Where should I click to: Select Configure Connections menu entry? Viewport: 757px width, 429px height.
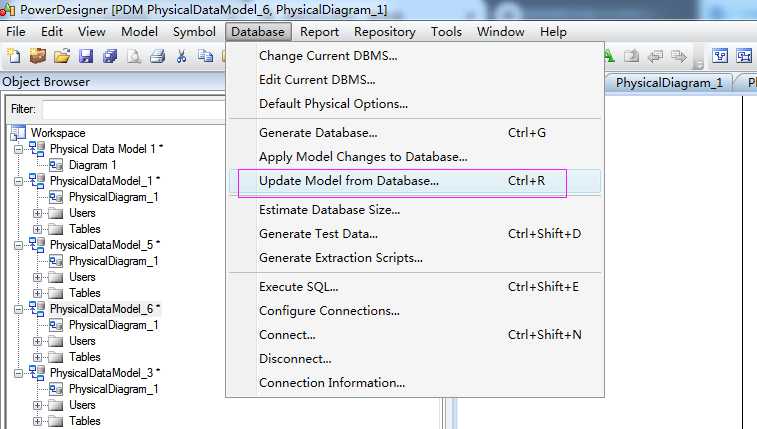pos(415,311)
